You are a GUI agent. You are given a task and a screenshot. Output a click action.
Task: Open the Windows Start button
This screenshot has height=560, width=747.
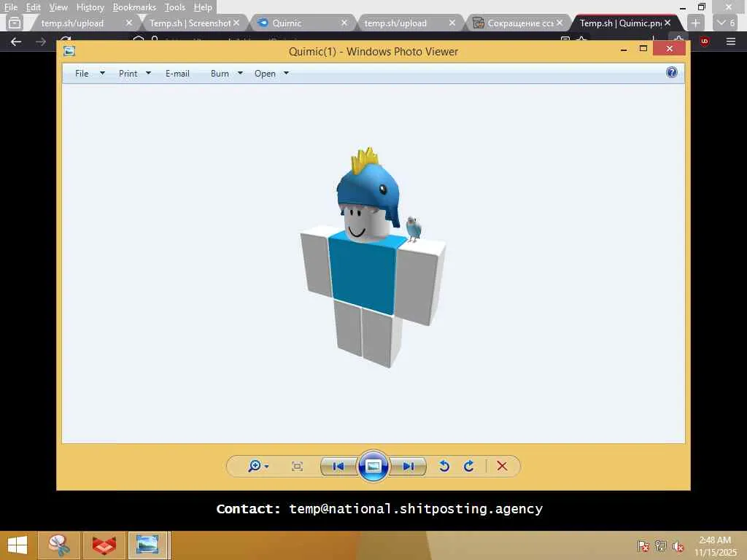click(18, 545)
